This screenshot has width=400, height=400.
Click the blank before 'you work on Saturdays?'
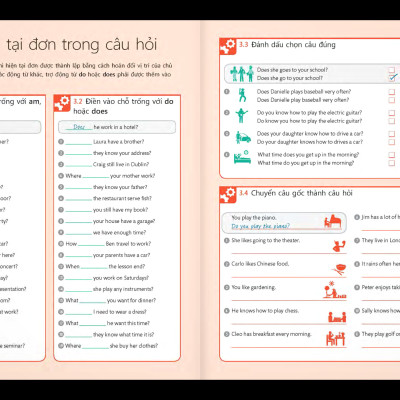[79, 279]
